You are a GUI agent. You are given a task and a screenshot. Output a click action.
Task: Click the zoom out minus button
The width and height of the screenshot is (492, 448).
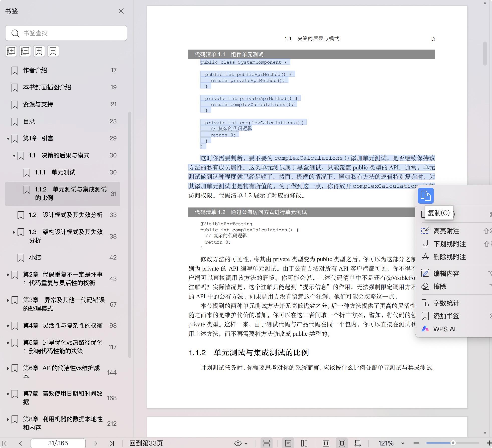(416, 443)
